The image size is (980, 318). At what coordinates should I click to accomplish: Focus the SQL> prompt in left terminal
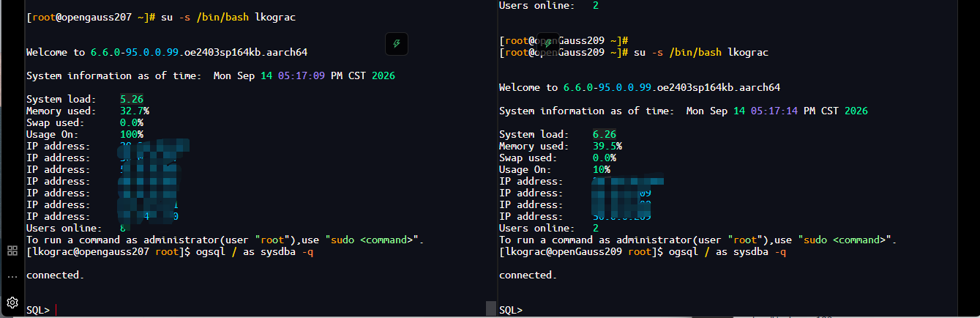point(38,310)
